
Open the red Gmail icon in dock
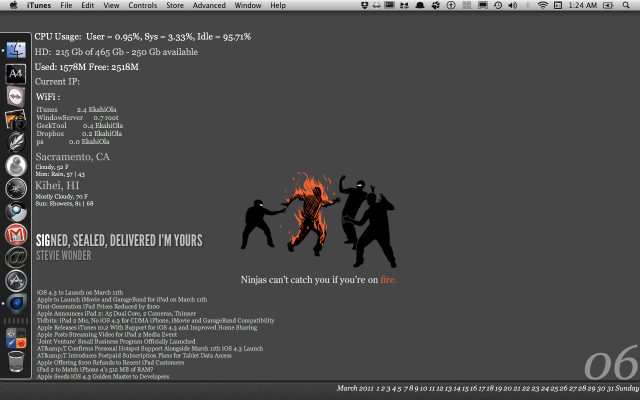16,235
